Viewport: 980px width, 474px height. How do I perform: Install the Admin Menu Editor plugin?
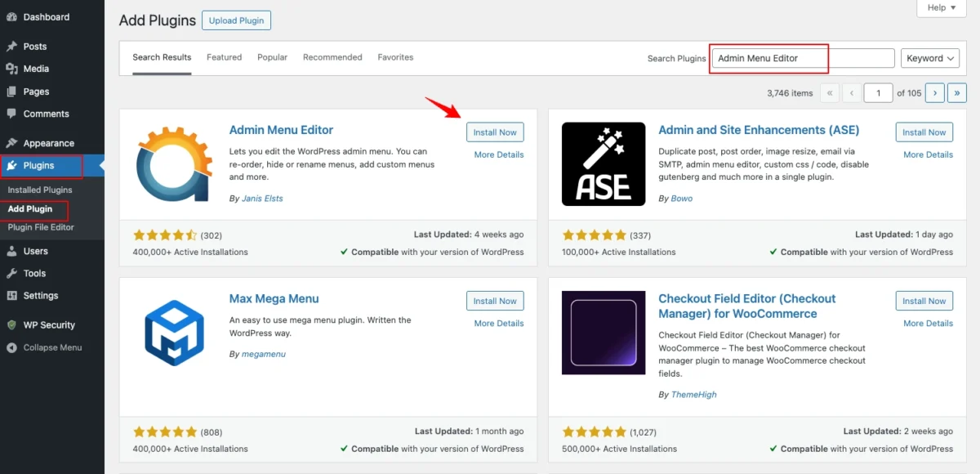pyautogui.click(x=495, y=132)
